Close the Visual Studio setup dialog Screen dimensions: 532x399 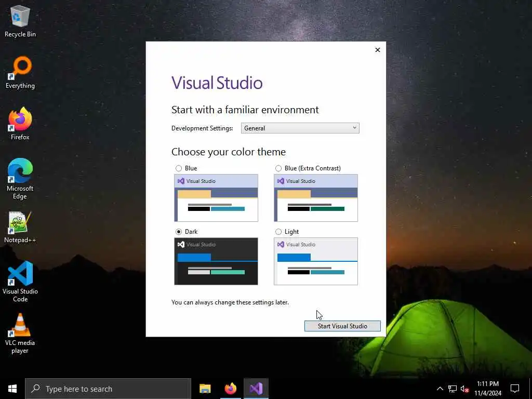(x=378, y=50)
